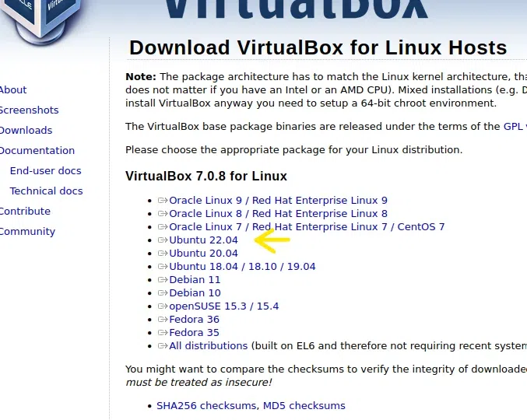The height and width of the screenshot is (420, 527).
Task: Download the Fedora 36 package
Action: (x=194, y=320)
